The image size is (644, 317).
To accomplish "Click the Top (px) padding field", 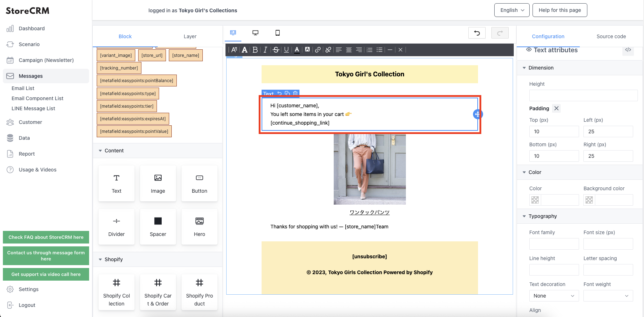I will 554,131.
